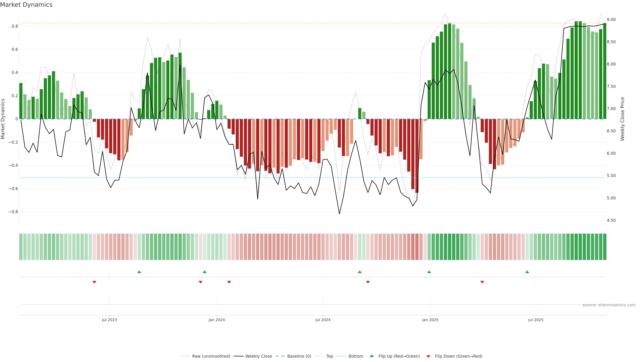Click the earliest red flip-down triangle before Jul 2023
This screenshot has width=644, height=362.
point(94,282)
